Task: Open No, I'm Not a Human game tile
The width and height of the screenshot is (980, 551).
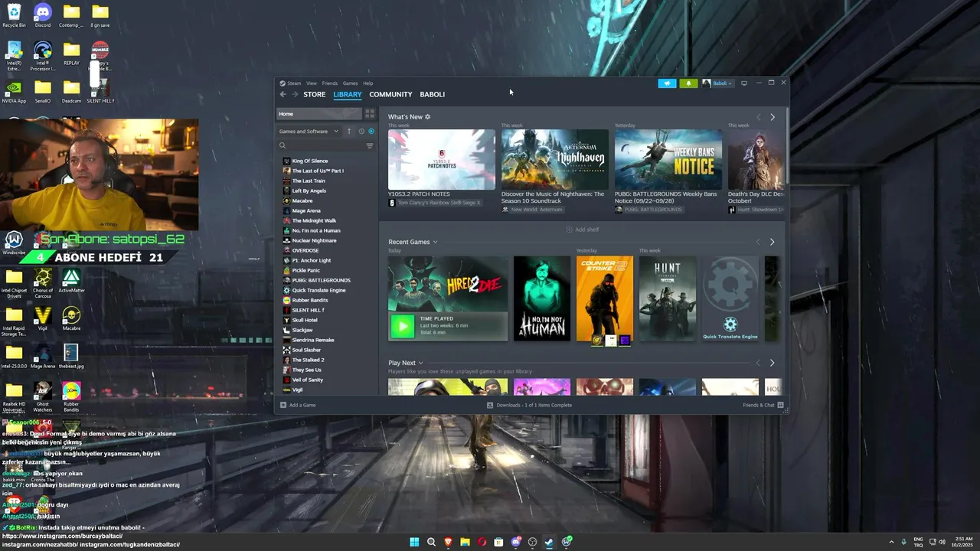Action: click(542, 298)
